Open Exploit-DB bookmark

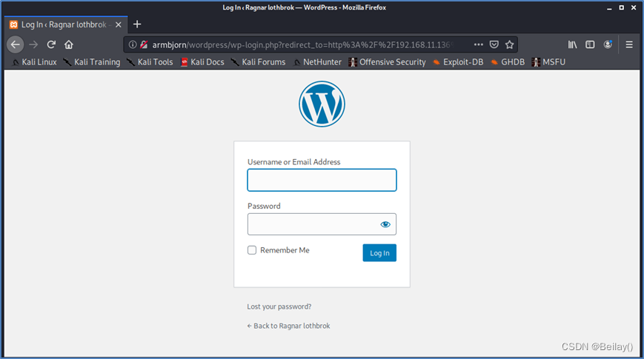click(458, 62)
